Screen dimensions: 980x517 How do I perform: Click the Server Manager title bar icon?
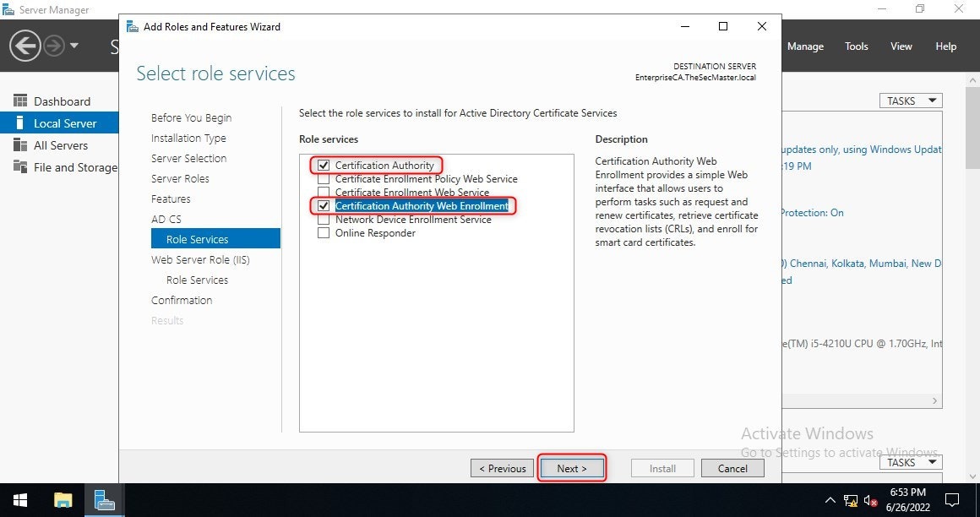tap(8, 10)
